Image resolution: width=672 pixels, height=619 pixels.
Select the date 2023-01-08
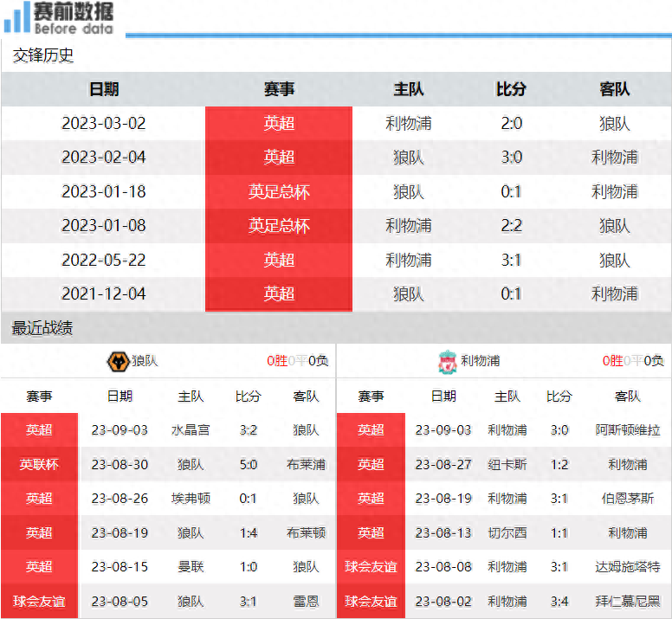coord(104,226)
